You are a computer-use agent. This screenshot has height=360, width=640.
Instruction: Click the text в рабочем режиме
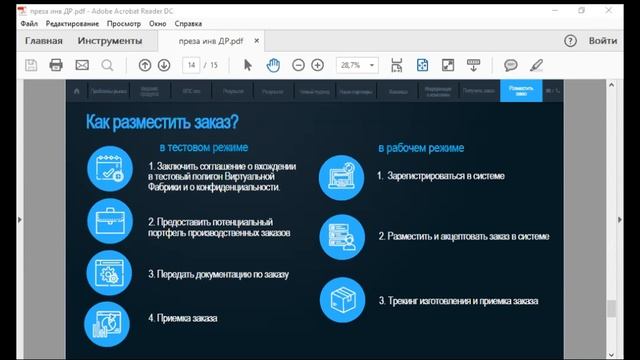(x=421, y=148)
